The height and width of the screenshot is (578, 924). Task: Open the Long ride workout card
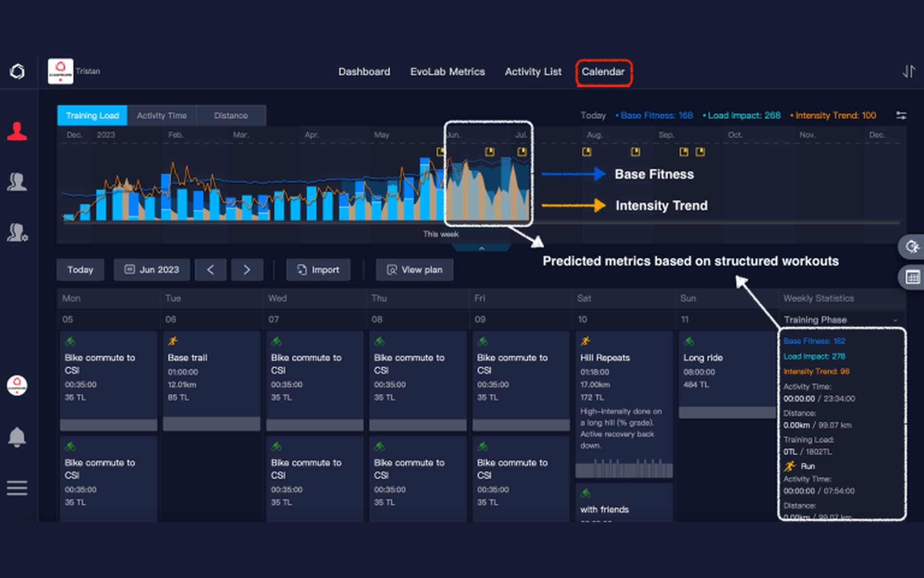tap(727, 374)
